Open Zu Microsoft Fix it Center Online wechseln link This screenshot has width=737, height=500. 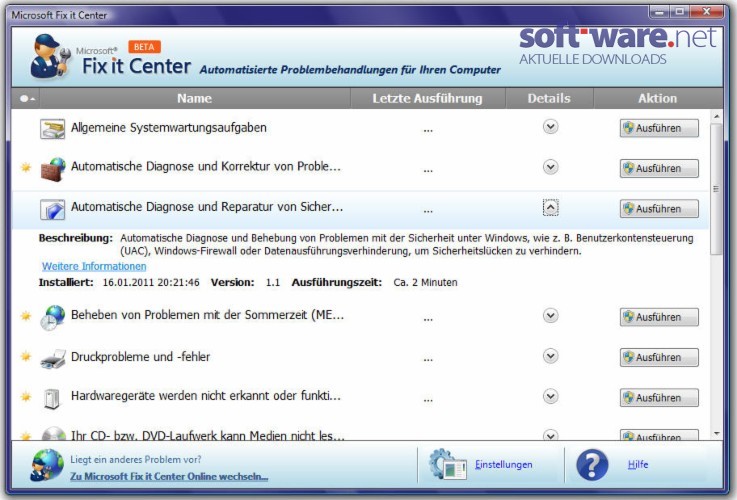click(x=169, y=477)
